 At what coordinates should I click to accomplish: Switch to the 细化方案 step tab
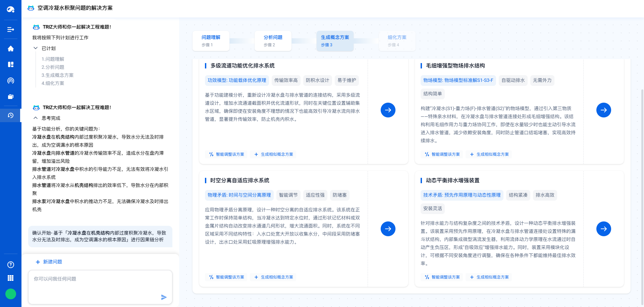[397, 41]
